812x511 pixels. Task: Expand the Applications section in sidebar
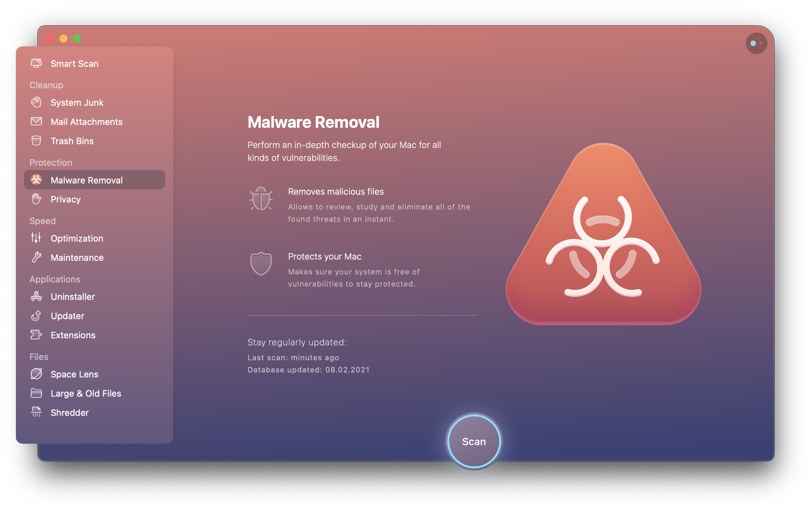(x=54, y=279)
